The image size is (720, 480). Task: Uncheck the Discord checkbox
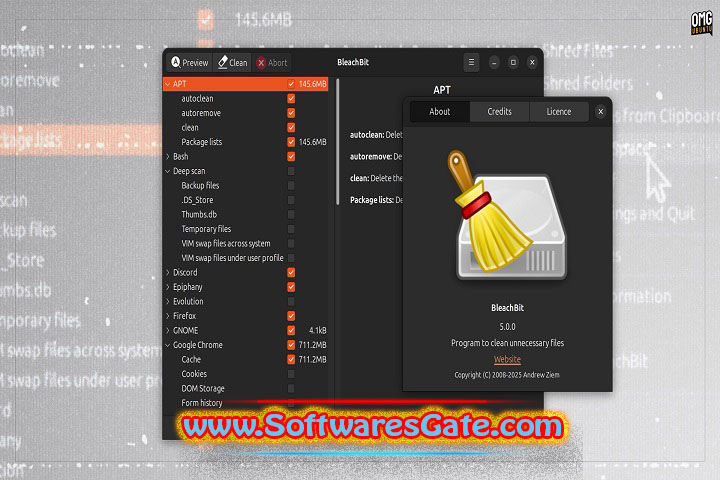pos(291,272)
